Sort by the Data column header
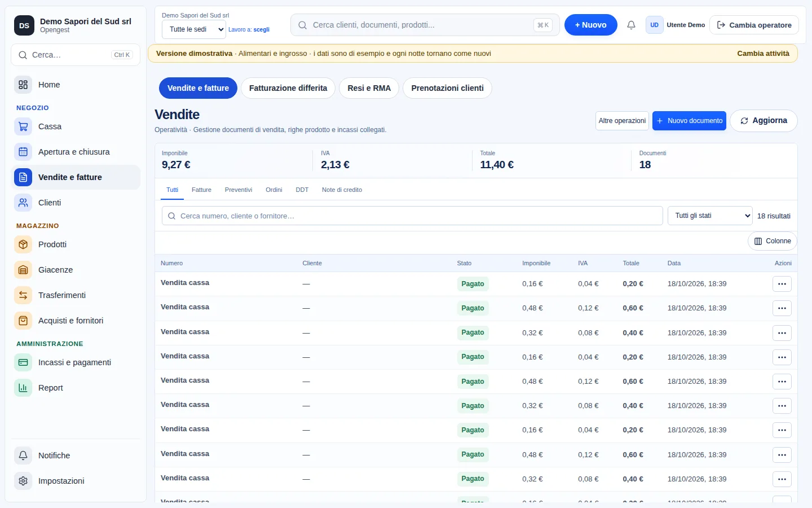Viewport: 812px width, 508px height. pyautogui.click(x=674, y=263)
